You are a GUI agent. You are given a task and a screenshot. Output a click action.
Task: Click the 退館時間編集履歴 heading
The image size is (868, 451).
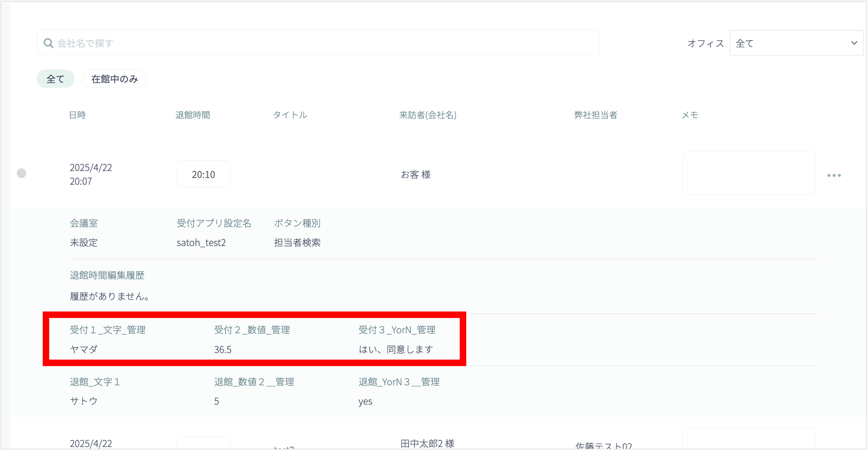coord(107,275)
